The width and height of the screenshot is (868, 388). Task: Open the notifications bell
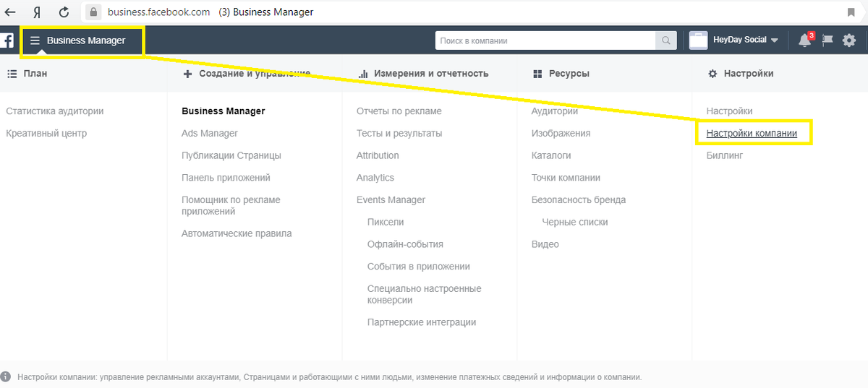805,40
